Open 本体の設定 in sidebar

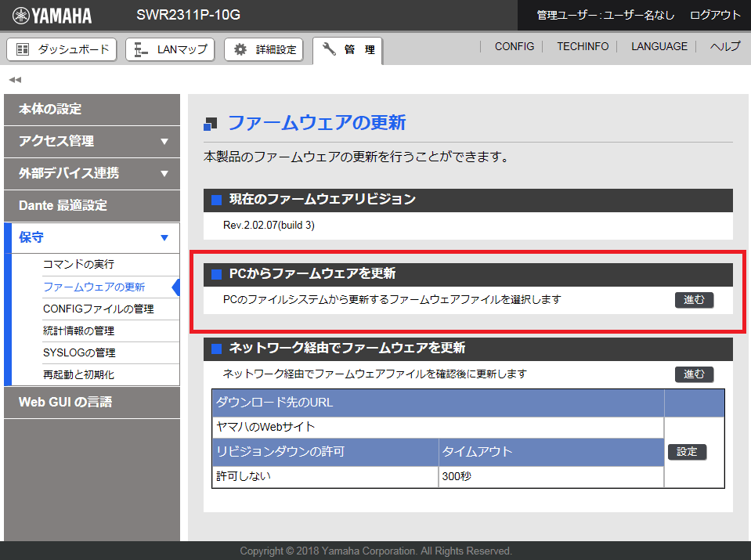click(92, 109)
